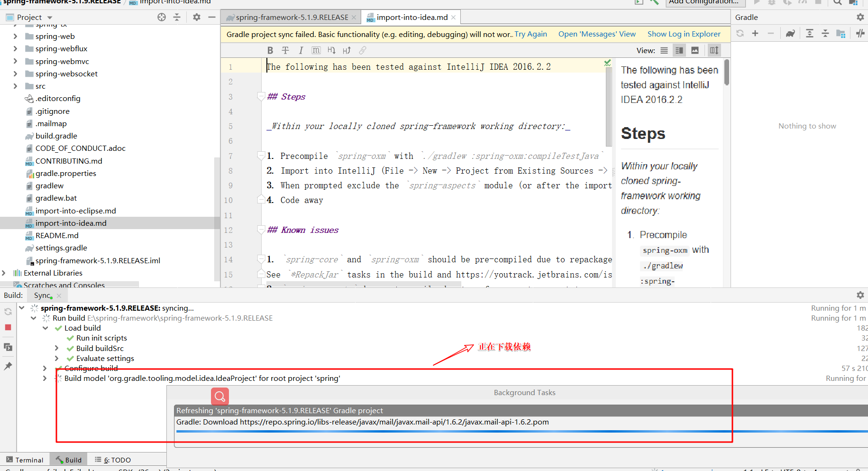Toggle Gradle offline mode icon
The image size is (868, 471).
click(860, 33)
